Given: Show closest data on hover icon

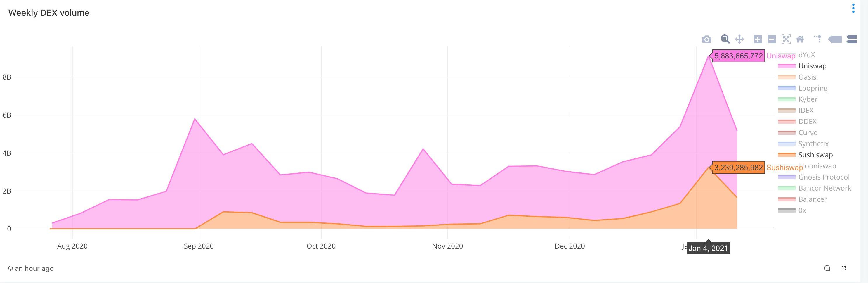Looking at the screenshot, I should coord(835,39).
